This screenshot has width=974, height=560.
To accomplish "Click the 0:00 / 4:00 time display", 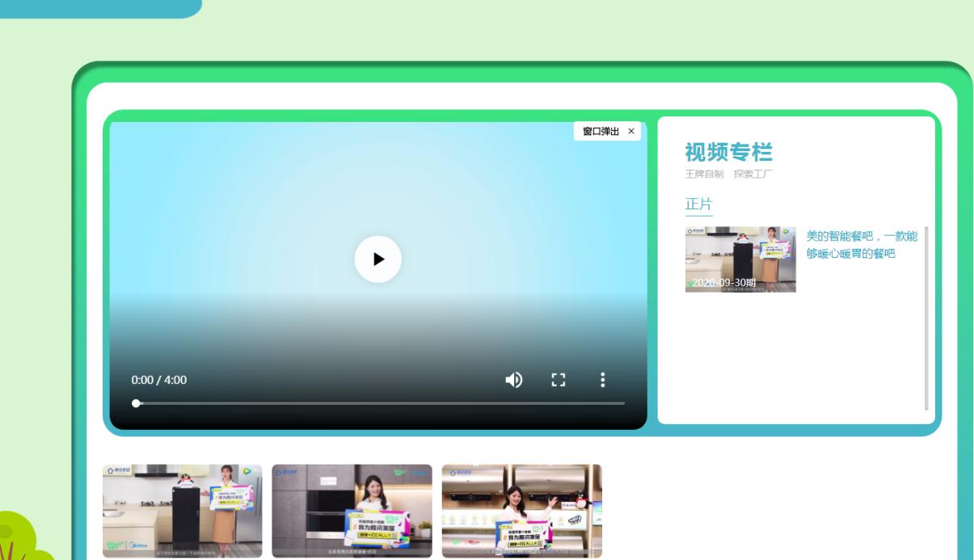I will (x=159, y=380).
